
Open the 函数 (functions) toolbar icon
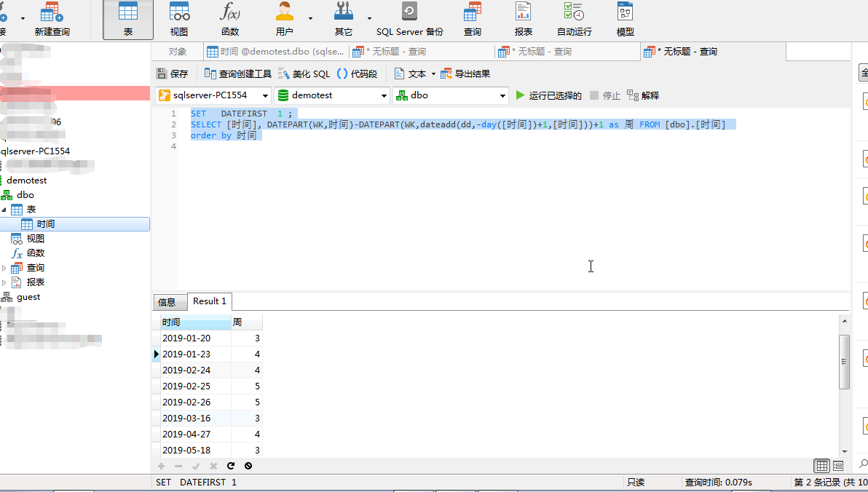pos(230,20)
